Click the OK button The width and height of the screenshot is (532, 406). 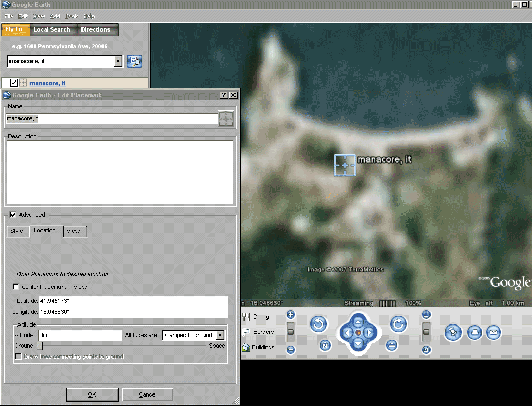(x=92, y=394)
